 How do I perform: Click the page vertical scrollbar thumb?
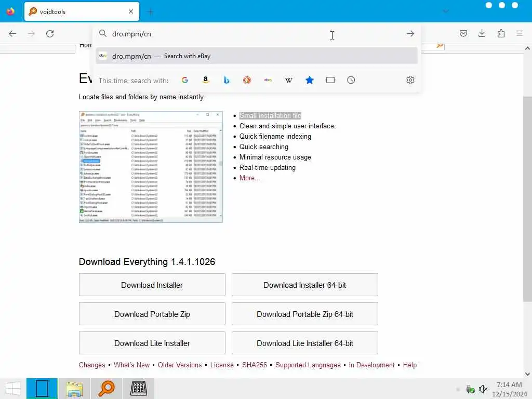pyautogui.click(x=527, y=199)
